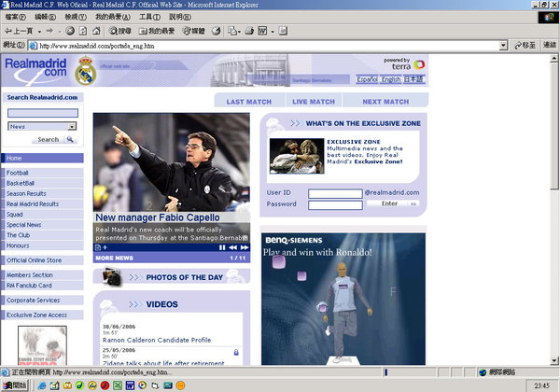Switch to the LAST MATCH tab
The width and height of the screenshot is (560, 392).
coord(249,102)
